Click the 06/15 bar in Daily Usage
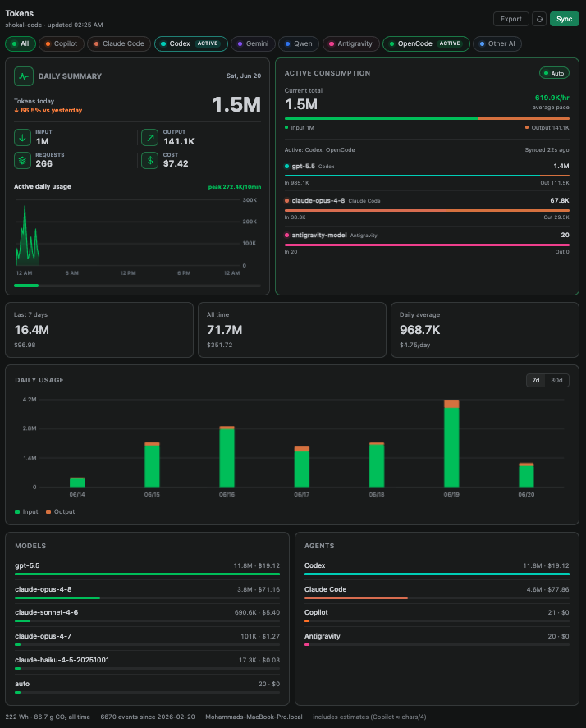Viewport: 586px width, 728px height. (x=152, y=465)
